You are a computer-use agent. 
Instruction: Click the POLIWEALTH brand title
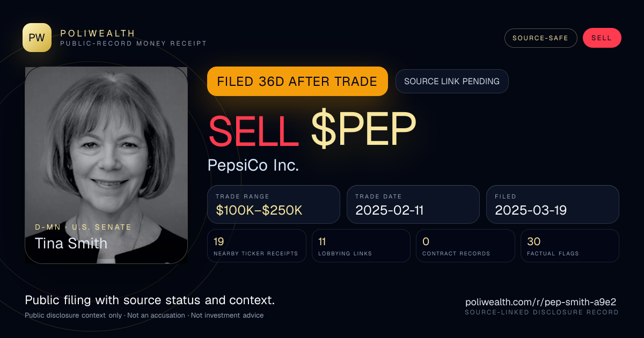(98, 33)
